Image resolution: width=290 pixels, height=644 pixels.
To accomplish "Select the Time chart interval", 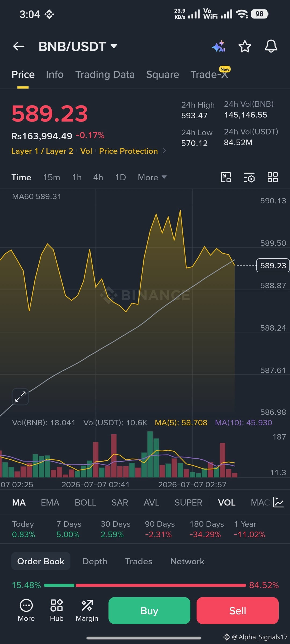I will click(x=21, y=177).
